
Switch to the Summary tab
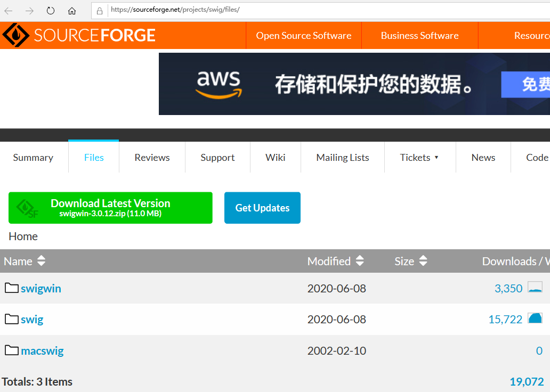tap(34, 158)
